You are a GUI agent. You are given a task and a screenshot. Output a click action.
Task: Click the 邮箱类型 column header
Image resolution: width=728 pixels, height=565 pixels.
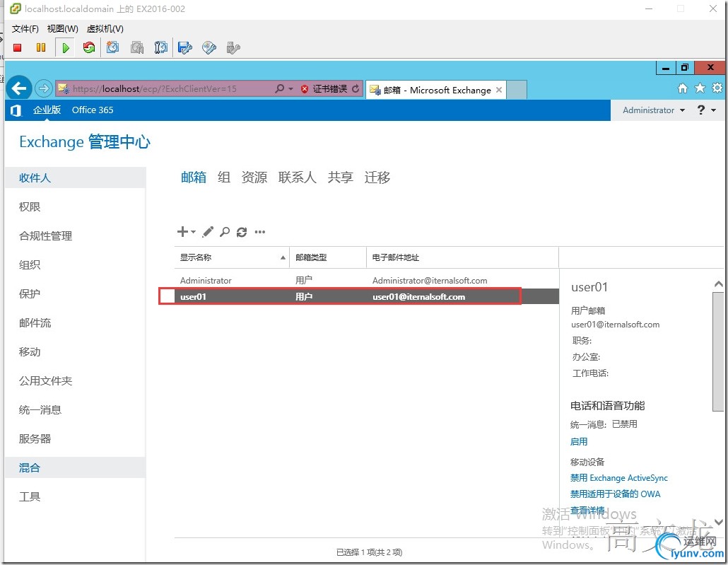coord(328,257)
